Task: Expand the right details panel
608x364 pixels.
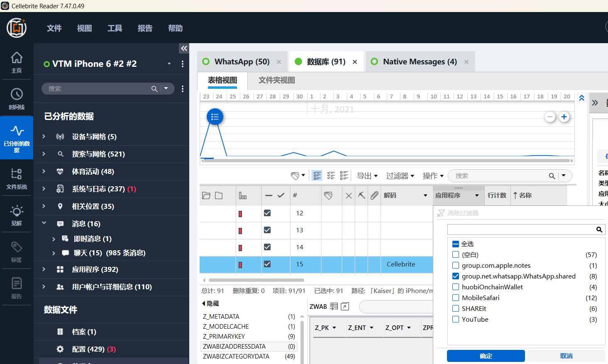Action: [595, 103]
